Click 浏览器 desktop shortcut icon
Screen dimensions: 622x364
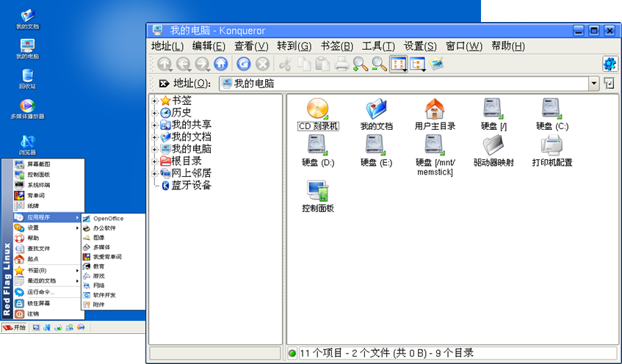click(x=27, y=145)
